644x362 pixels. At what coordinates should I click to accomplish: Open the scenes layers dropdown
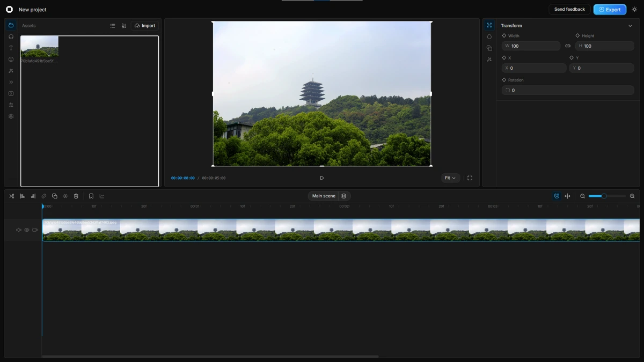coord(344,196)
